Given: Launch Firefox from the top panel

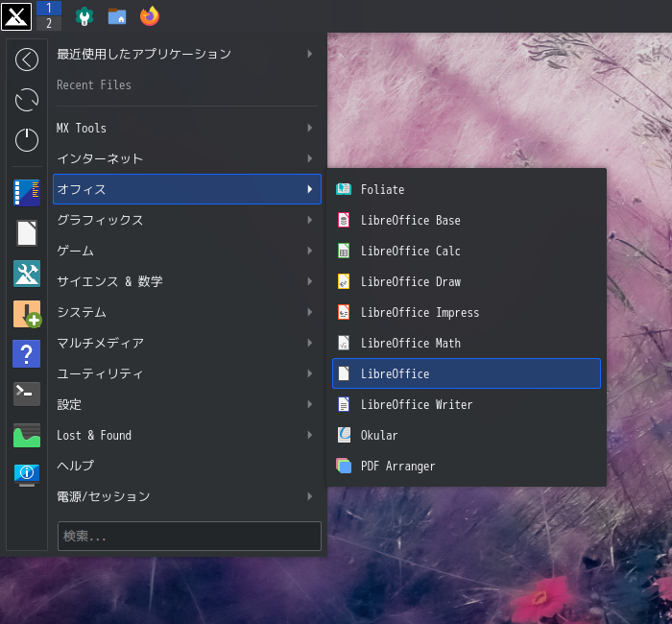Looking at the screenshot, I should click(x=150, y=16).
